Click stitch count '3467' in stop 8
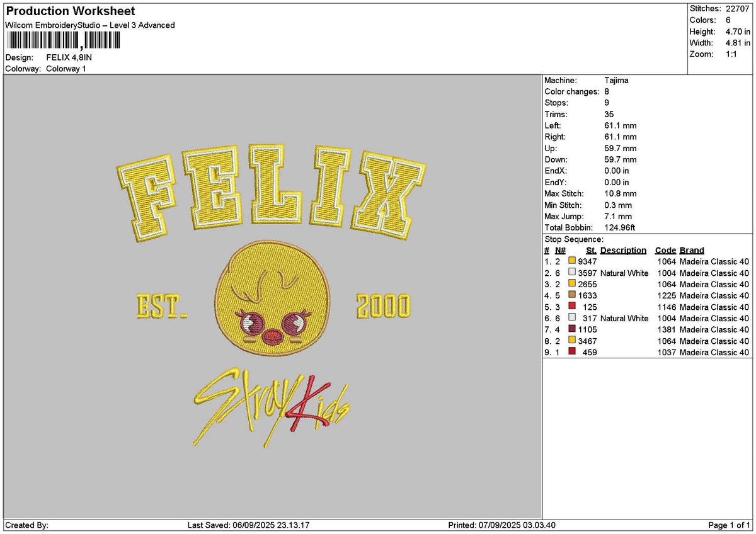This screenshot has height=534, width=756. click(587, 341)
